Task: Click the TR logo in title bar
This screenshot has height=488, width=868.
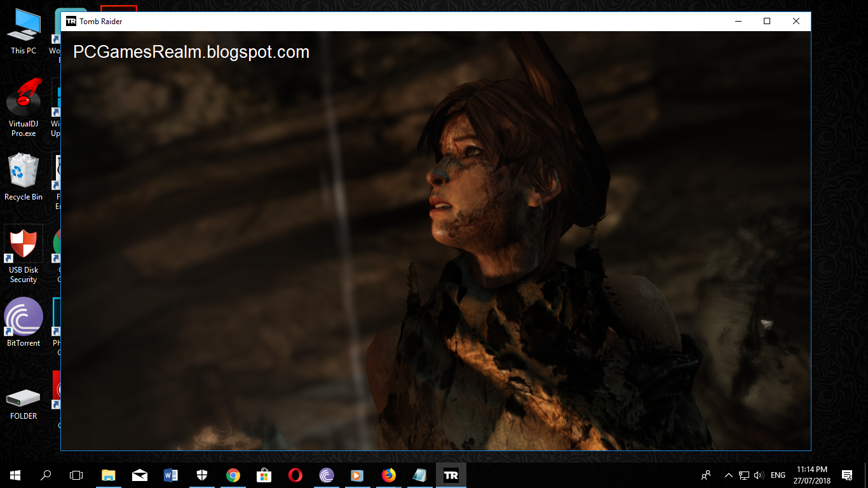Action: pos(71,21)
